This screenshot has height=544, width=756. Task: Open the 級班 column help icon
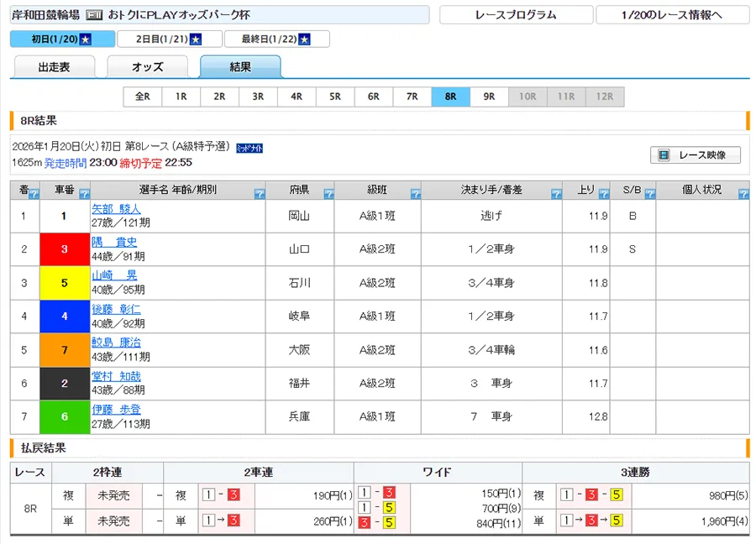click(415, 194)
